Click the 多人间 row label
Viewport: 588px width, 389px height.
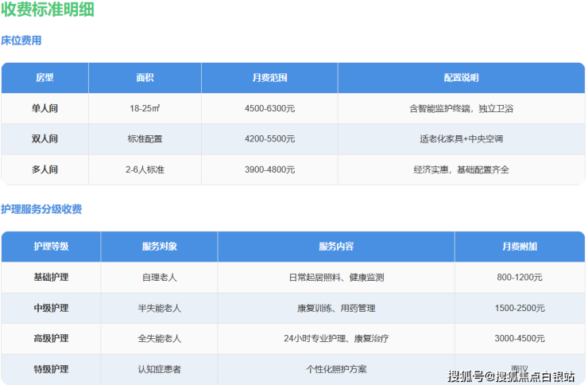click(x=44, y=169)
